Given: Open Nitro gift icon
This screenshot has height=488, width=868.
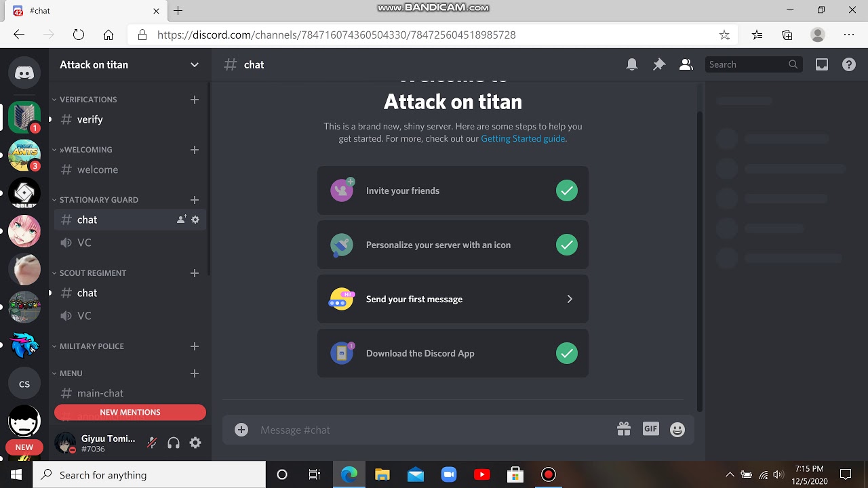Looking at the screenshot, I should [x=624, y=429].
